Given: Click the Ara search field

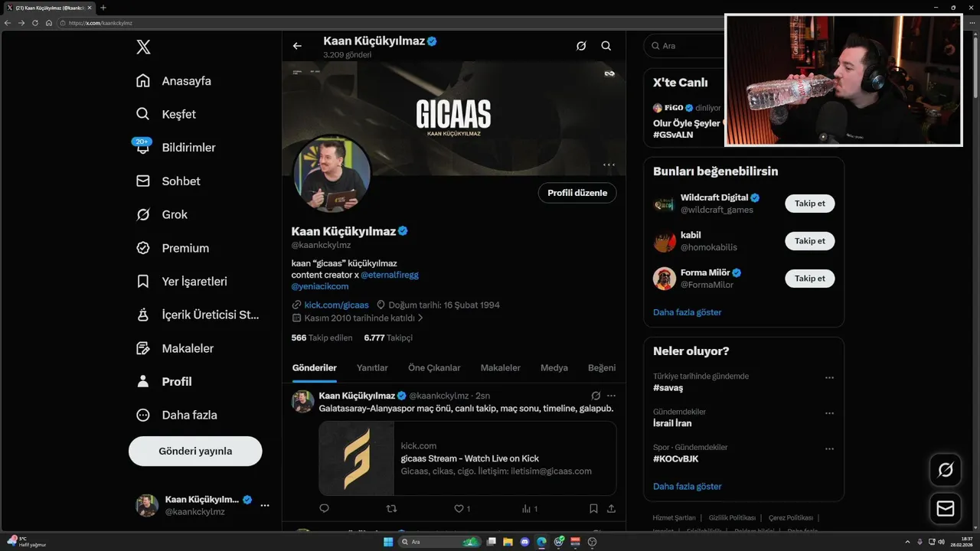Looking at the screenshot, I should point(684,46).
